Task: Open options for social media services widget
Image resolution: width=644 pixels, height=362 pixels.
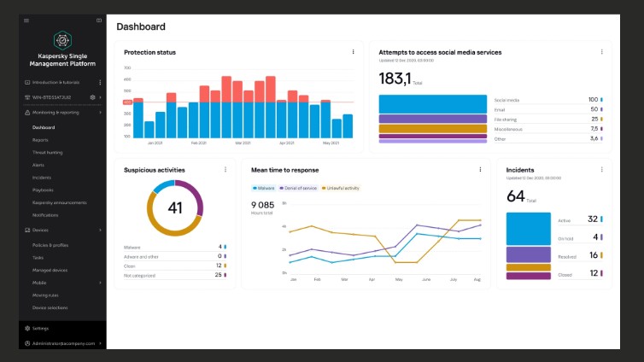Action: [x=603, y=52]
